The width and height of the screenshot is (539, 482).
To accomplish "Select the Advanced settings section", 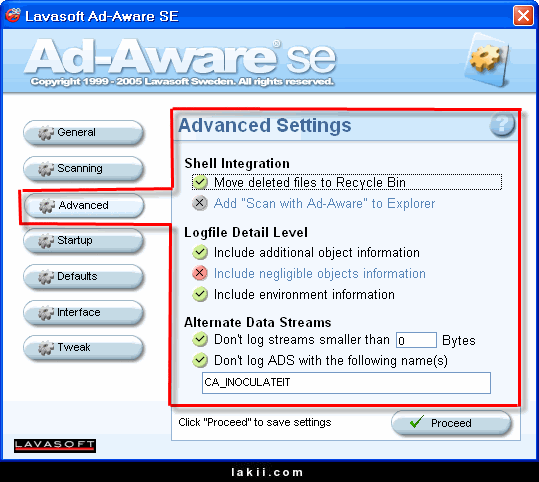I will (84, 205).
